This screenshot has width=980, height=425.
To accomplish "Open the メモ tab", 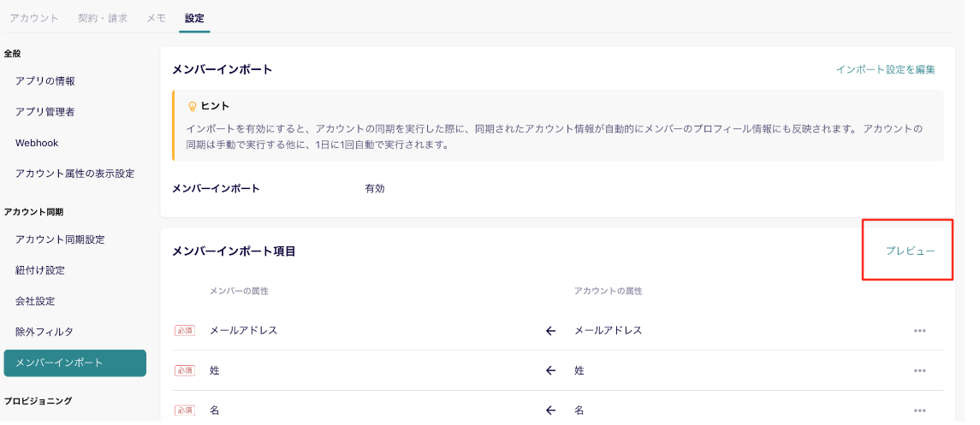I will [156, 18].
